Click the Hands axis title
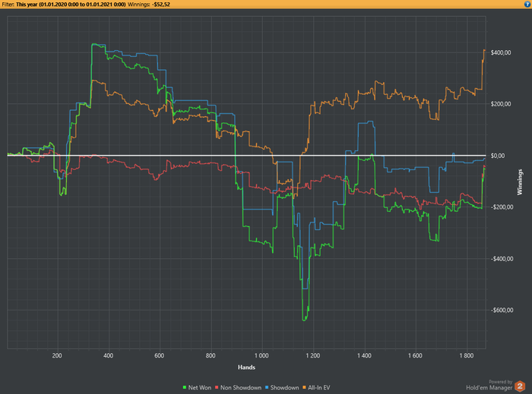 pos(246,367)
